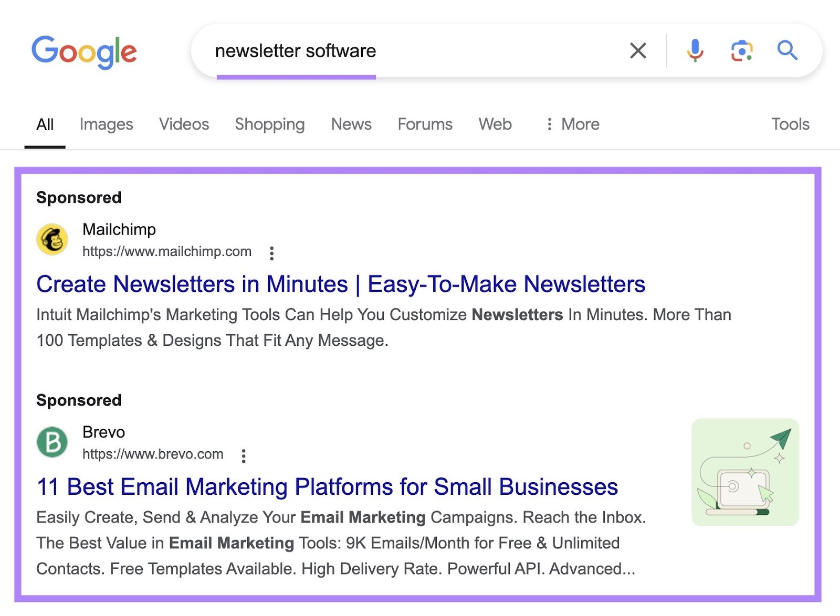Image resolution: width=840 pixels, height=616 pixels.
Task: Click the Brevo green logo icon
Action: [51, 442]
